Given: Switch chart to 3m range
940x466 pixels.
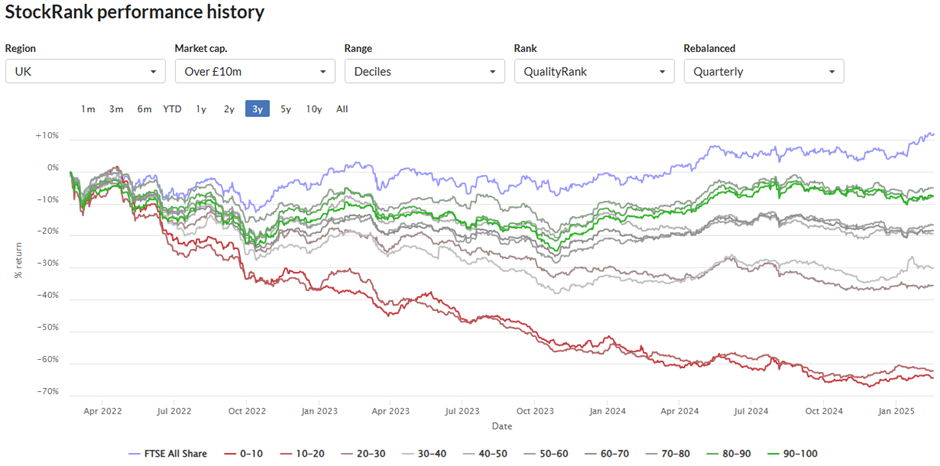Looking at the screenshot, I should tap(116, 109).
